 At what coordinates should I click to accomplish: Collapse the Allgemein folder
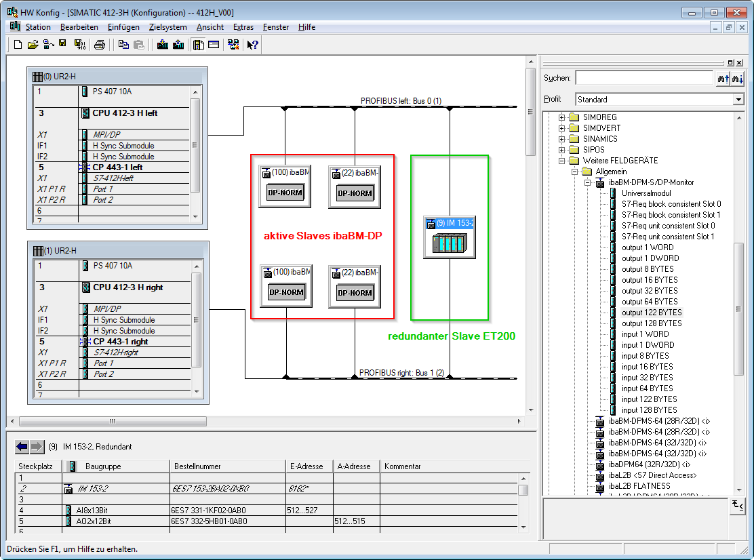click(x=574, y=172)
